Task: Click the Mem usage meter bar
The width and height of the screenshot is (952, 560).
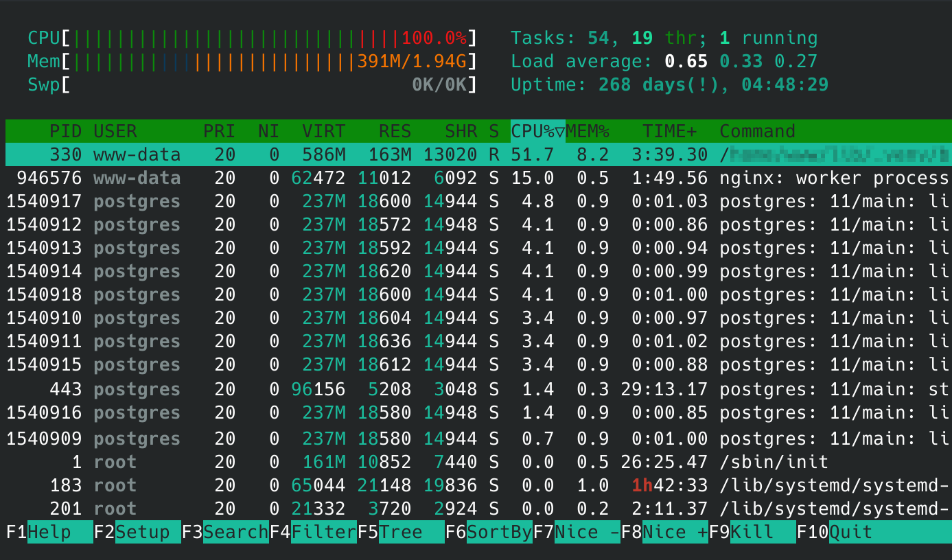Action: pos(268,62)
